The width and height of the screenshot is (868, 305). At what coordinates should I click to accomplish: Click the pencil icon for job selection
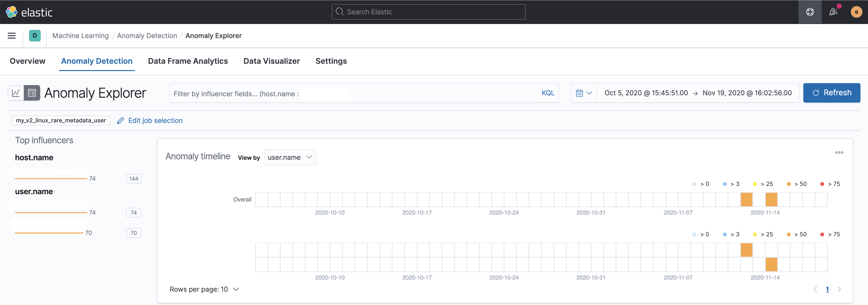(120, 120)
